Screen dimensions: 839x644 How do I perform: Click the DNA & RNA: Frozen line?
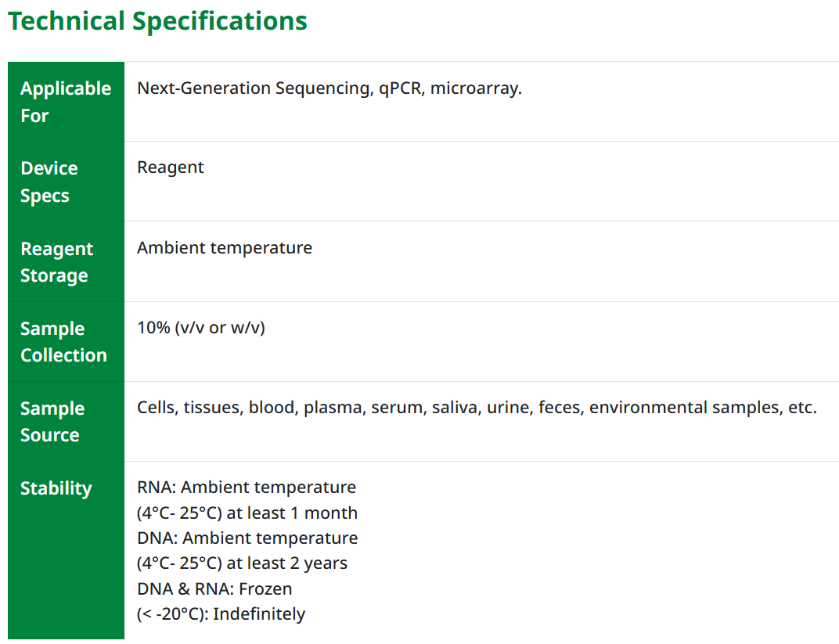click(x=214, y=588)
